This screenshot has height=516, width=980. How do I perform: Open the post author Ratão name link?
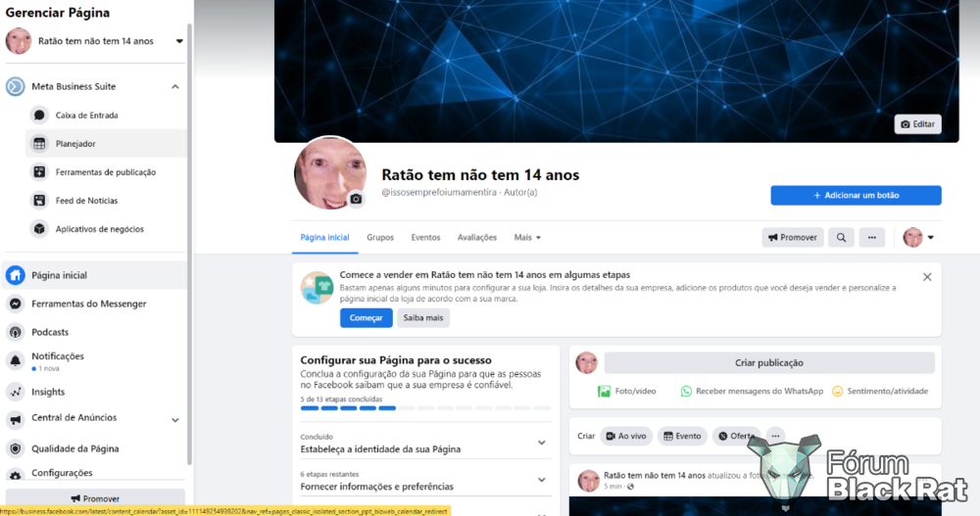(x=655, y=476)
